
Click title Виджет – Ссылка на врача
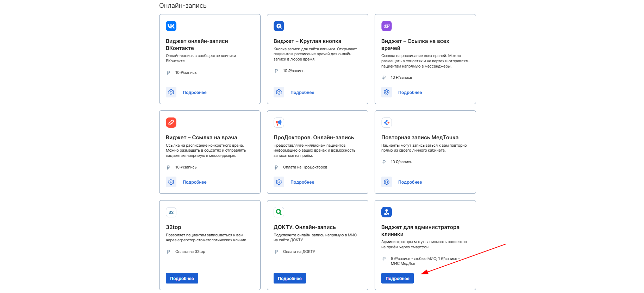pos(201,138)
